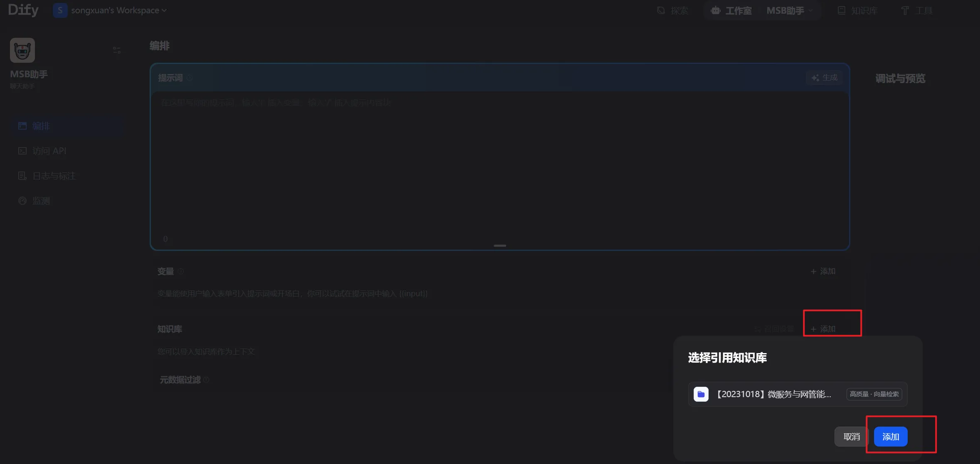Click the prompt box resize handle
The height and width of the screenshot is (464, 980).
coord(500,246)
